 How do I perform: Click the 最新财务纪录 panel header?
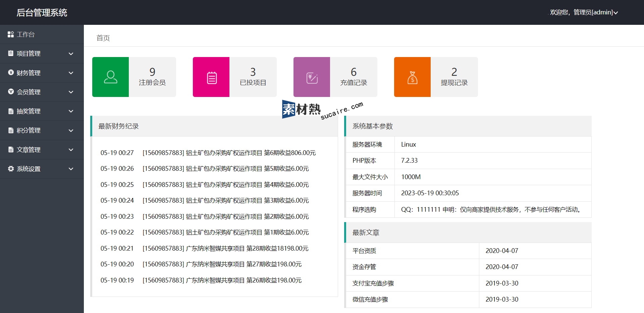coord(214,126)
